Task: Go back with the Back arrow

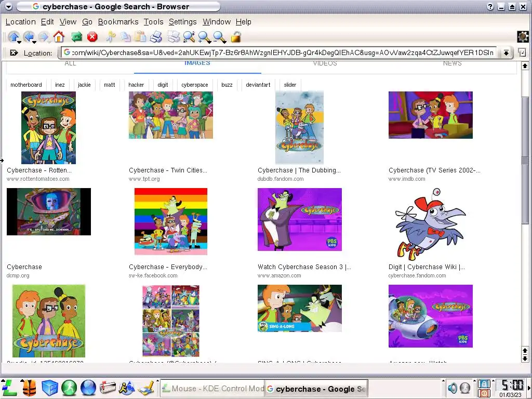Action: [x=29, y=36]
